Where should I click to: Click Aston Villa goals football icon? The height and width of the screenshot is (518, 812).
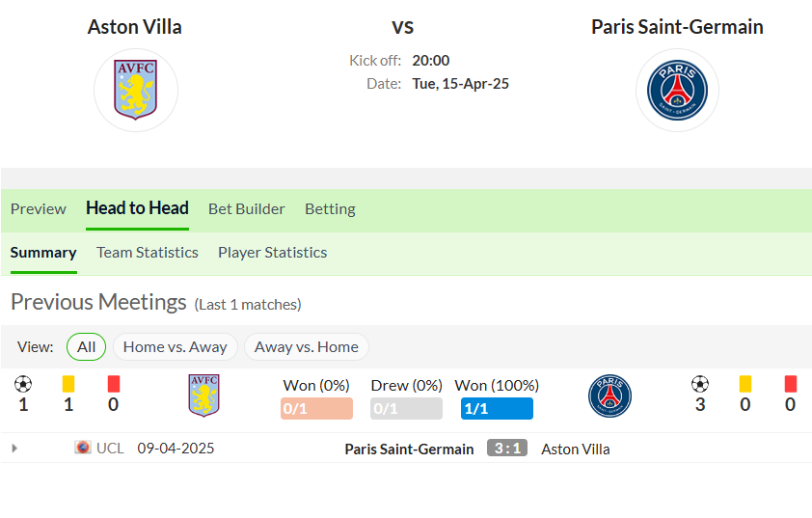point(23,384)
